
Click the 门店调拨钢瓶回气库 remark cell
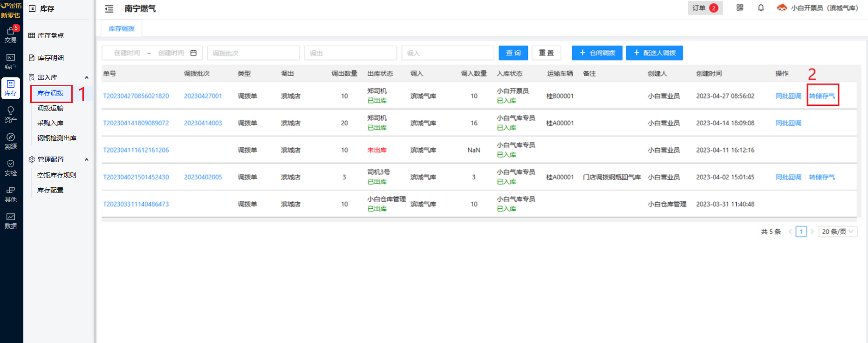pos(612,177)
